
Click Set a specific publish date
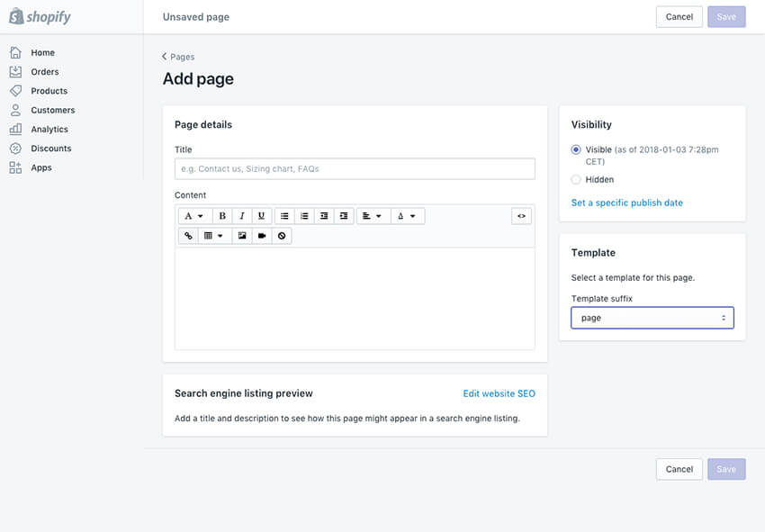(626, 203)
